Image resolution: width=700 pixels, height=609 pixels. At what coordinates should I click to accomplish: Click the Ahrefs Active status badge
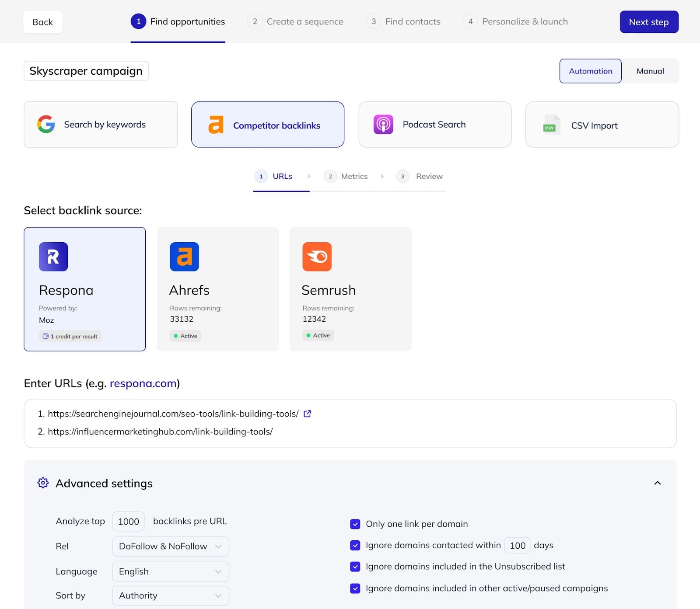click(x=185, y=336)
